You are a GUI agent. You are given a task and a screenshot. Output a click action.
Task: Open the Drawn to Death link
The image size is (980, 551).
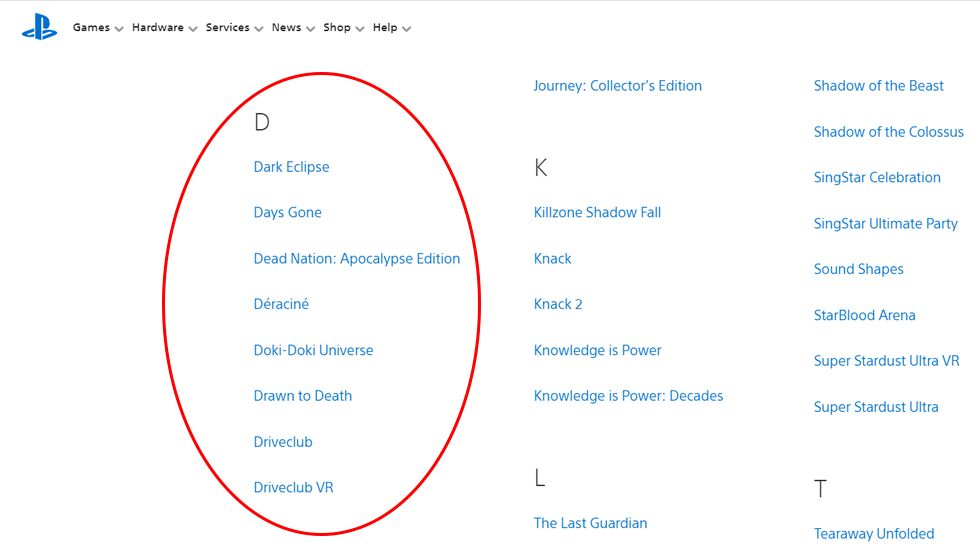(302, 396)
